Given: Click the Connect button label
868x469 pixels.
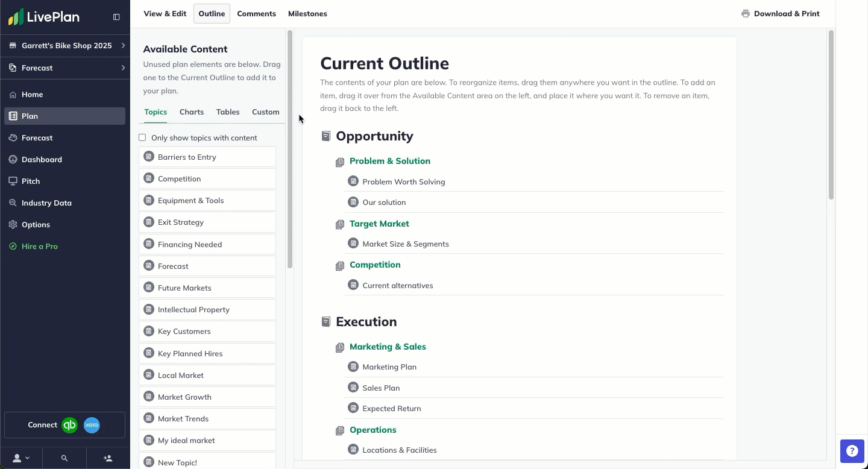Looking at the screenshot, I should coord(42,425).
